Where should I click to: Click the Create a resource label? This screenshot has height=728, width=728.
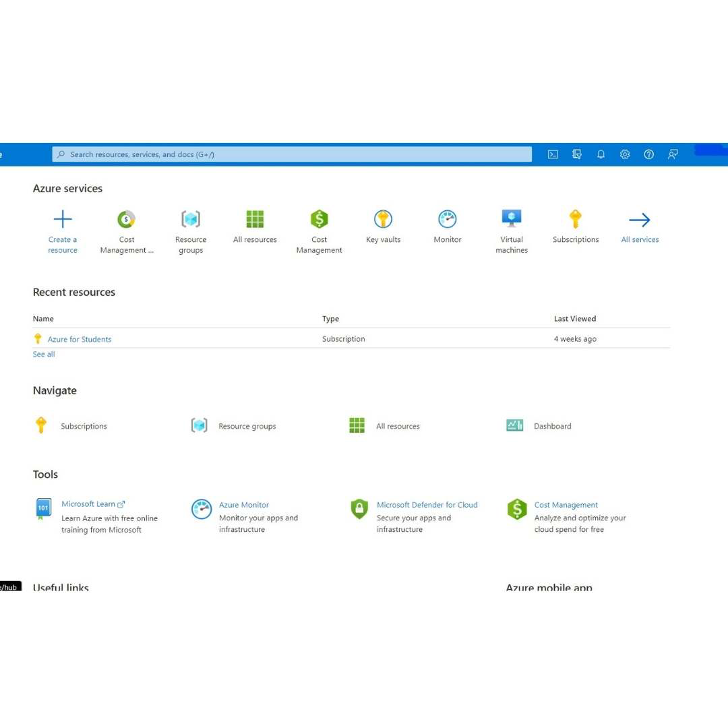point(63,245)
